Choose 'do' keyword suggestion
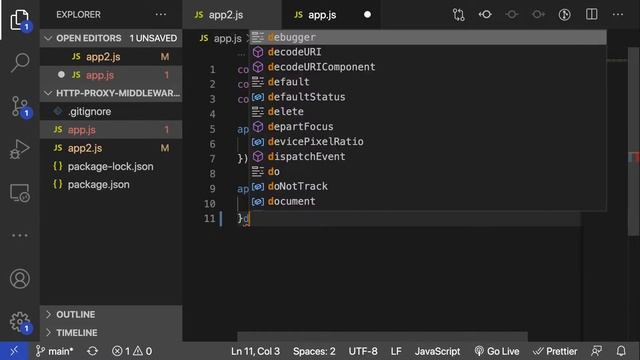Image resolution: width=640 pixels, height=360 pixels. pos(428,171)
